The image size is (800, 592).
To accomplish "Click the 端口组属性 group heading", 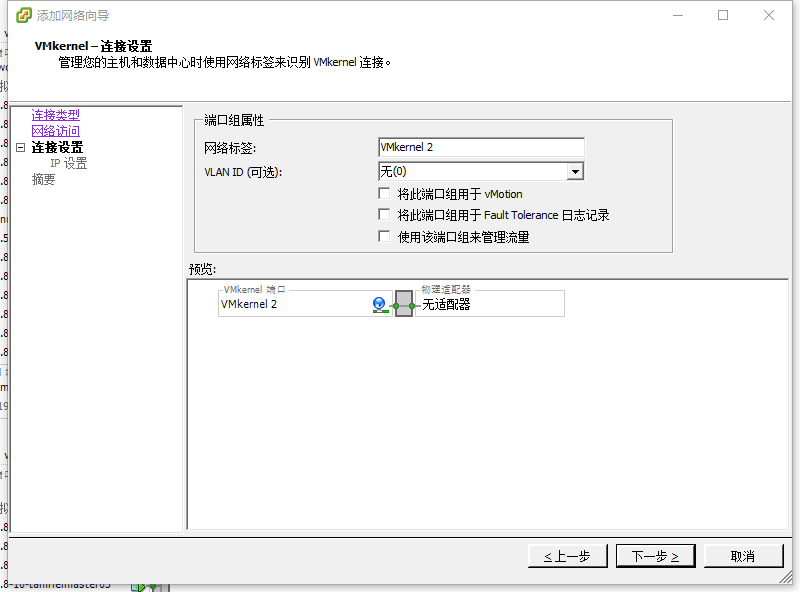I will (234, 120).
